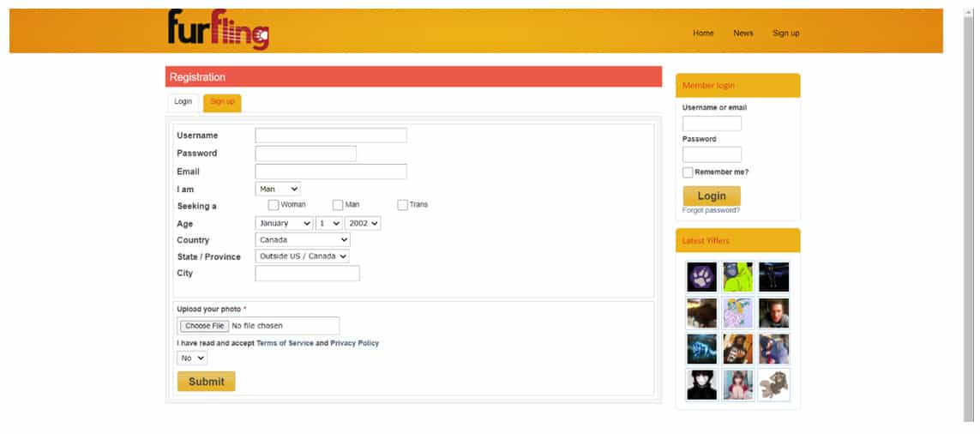
Task: Open the State / Province dropdown
Action: (x=303, y=256)
